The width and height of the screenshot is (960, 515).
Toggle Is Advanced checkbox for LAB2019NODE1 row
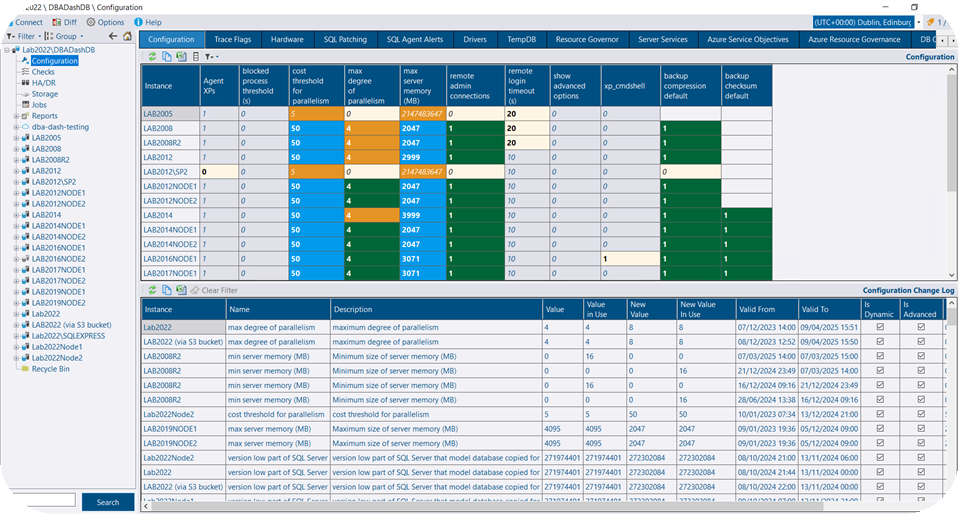[x=921, y=429]
